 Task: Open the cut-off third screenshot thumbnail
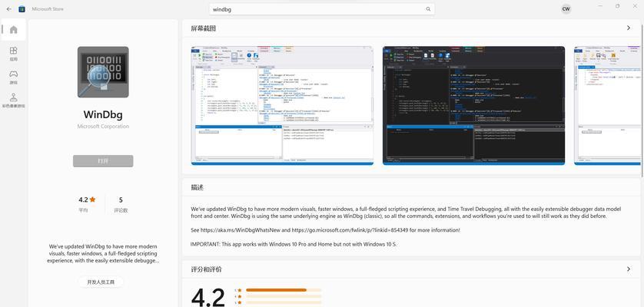(607, 105)
